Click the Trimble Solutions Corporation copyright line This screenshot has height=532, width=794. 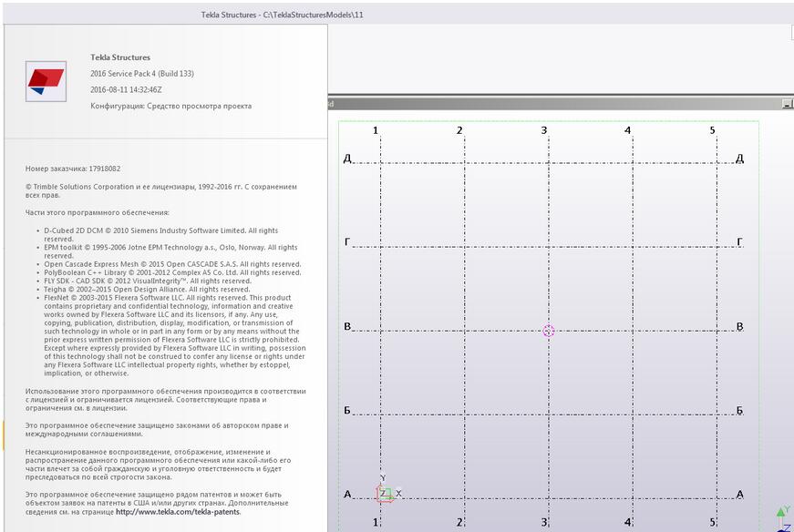tap(161, 190)
